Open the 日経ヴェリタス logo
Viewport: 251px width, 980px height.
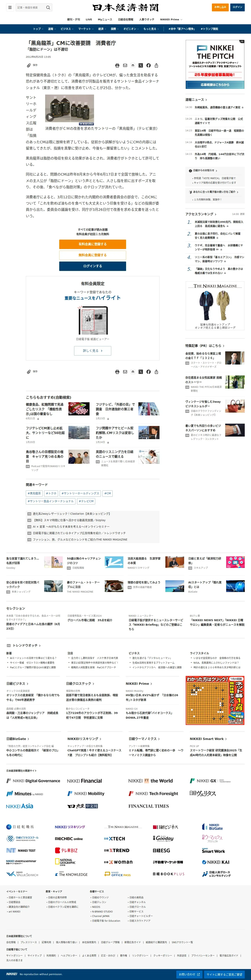point(202,793)
